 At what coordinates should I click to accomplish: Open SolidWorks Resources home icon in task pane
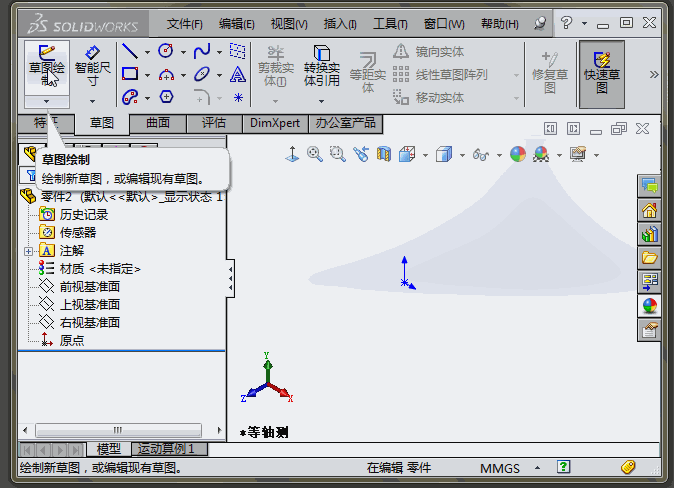[x=649, y=210]
